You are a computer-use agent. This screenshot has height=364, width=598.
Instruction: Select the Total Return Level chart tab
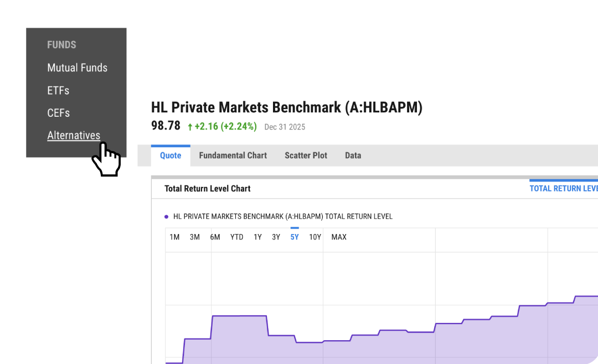564,188
